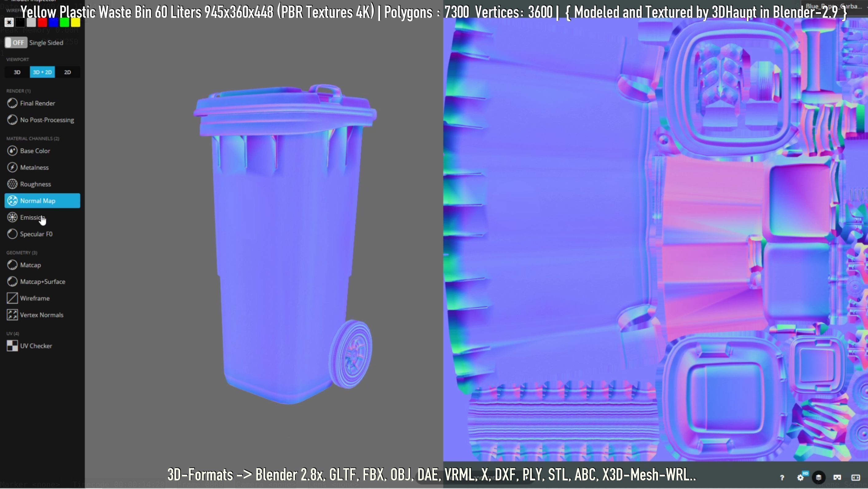Select the 3D + 2D viewport mode
This screenshot has width=868, height=489.
pos(42,72)
